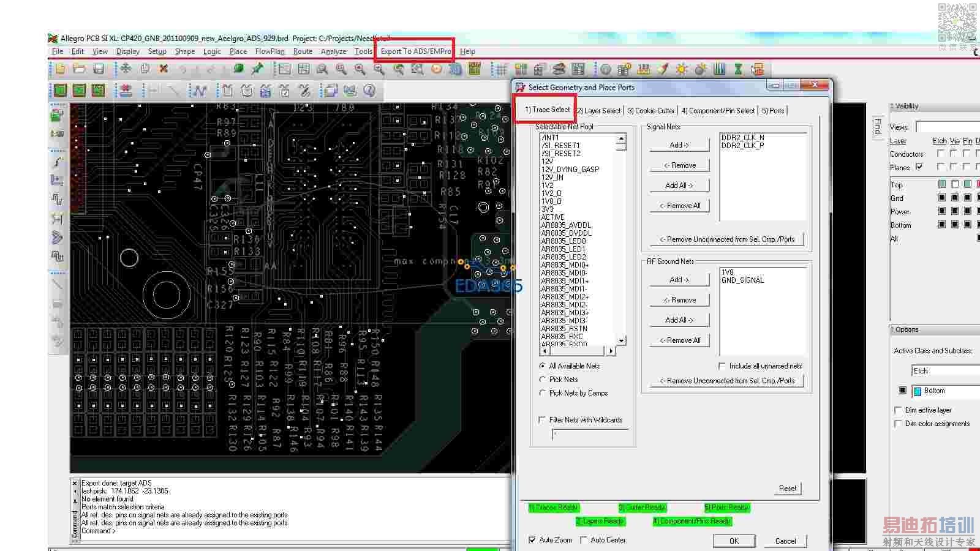The image size is (980, 551).
Task: Open the Analyze menu
Action: tap(333, 51)
